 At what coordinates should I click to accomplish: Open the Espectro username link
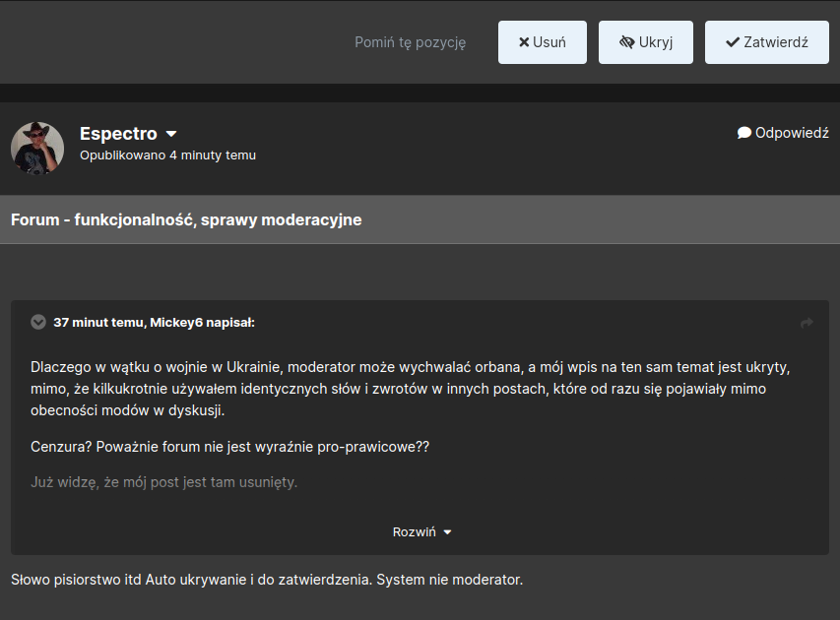(x=118, y=133)
